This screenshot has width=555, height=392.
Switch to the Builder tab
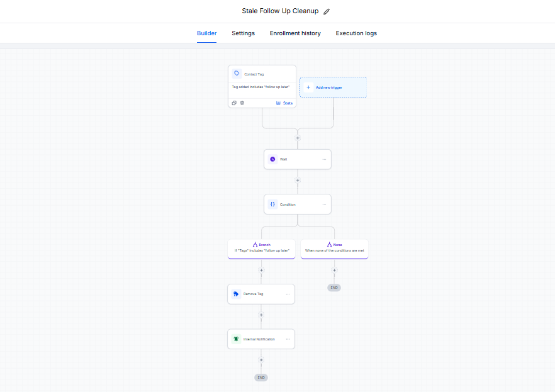point(206,33)
